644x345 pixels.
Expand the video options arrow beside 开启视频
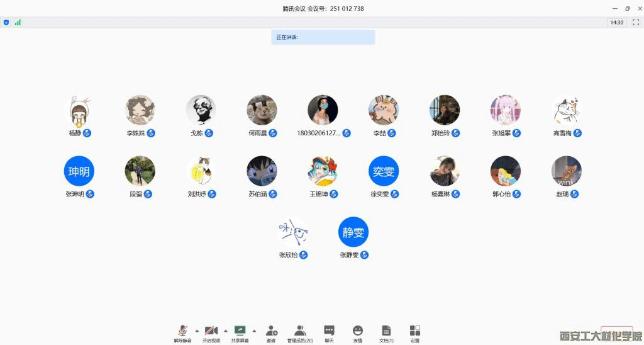(226, 330)
